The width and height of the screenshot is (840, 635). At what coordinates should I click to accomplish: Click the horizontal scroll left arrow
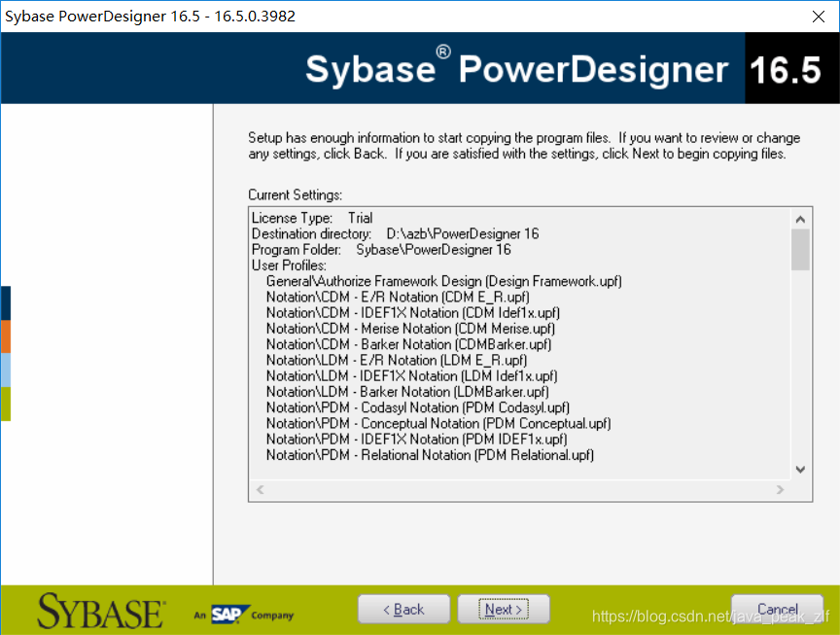(261, 490)
